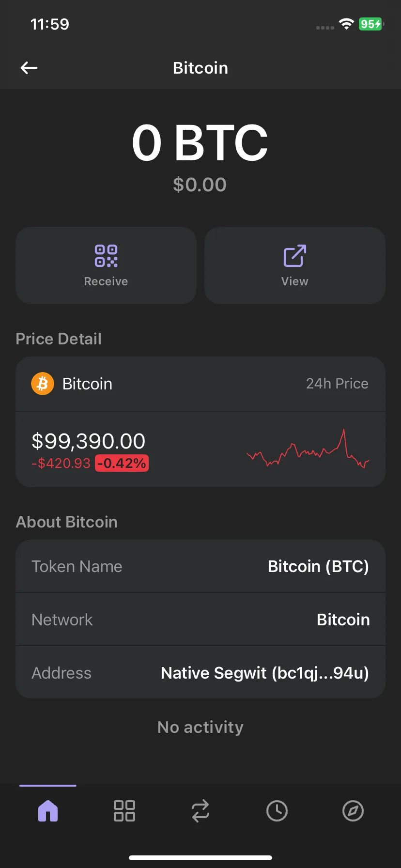
Task: Tap the 24h price chart sparkline
Action: (x=308, y=449)
